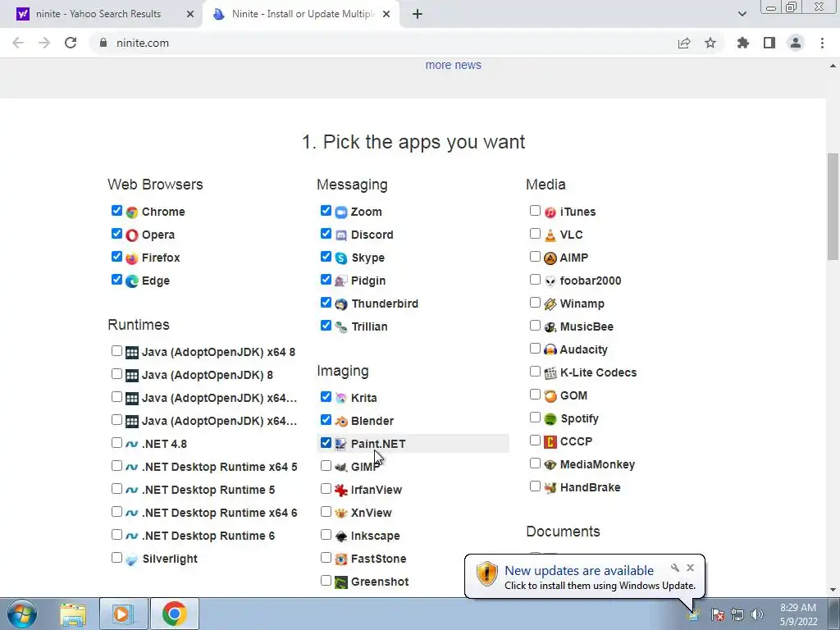The image size is (840, 630).
Task: Check the Java (AdoptOpenJDK) x64 8 checkbox
Action: pos(116,351)
